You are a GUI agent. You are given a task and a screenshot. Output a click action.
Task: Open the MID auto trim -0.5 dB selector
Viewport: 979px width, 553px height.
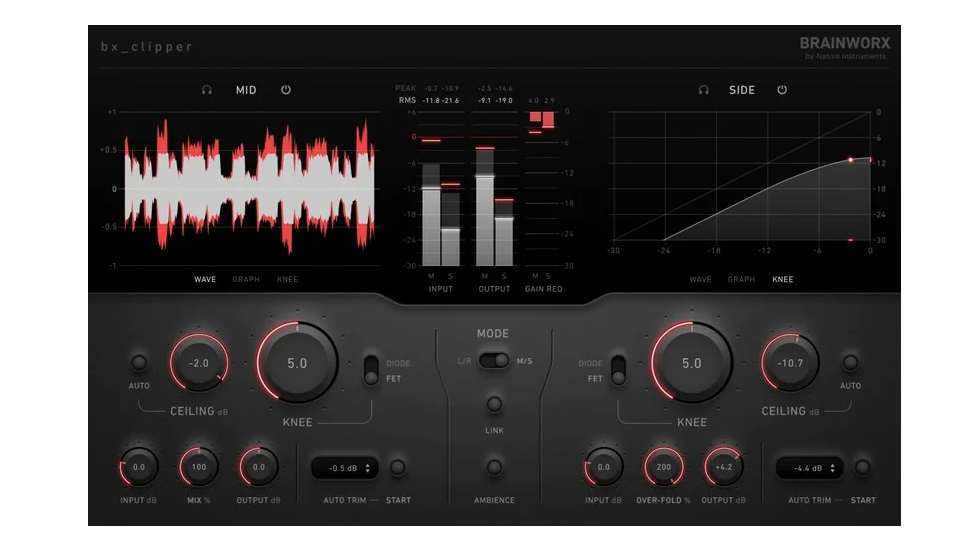(345, 468)
